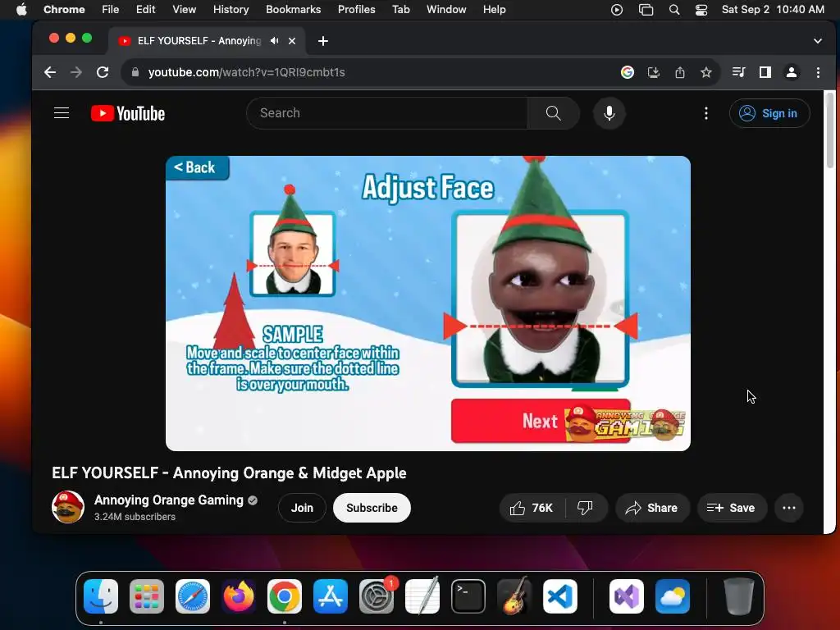This screenshot has height=630, width=840.
Task: Open Launchpad from the dock
Action: [147, 596]
